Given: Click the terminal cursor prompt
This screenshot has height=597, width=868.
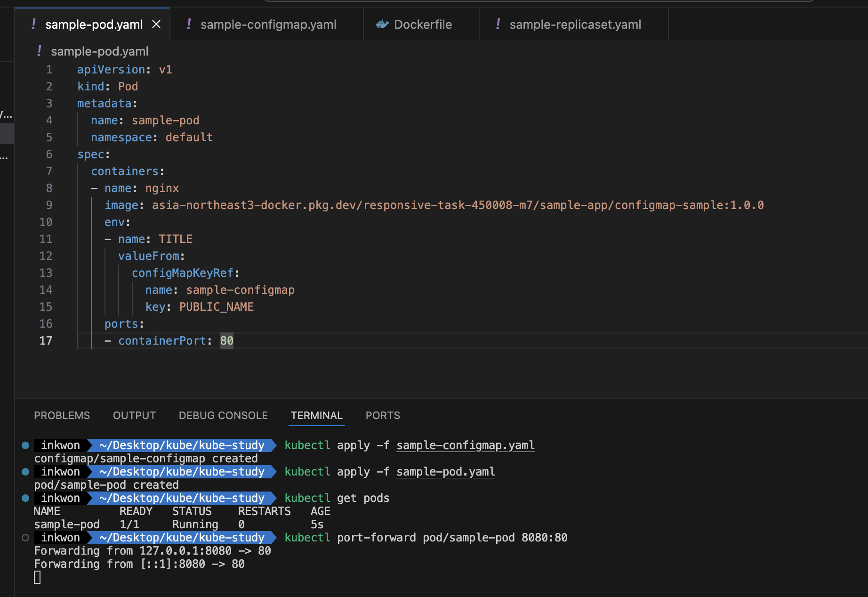Looking at the screenshot, I should point(37,577).
